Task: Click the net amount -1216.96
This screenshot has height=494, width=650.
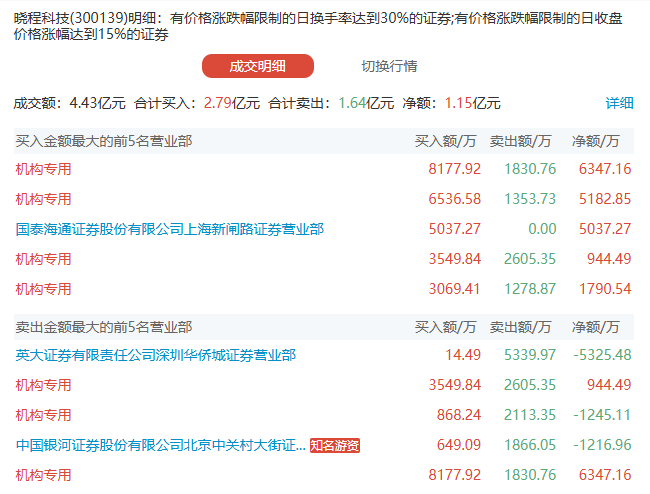Action: click(602, 445)
